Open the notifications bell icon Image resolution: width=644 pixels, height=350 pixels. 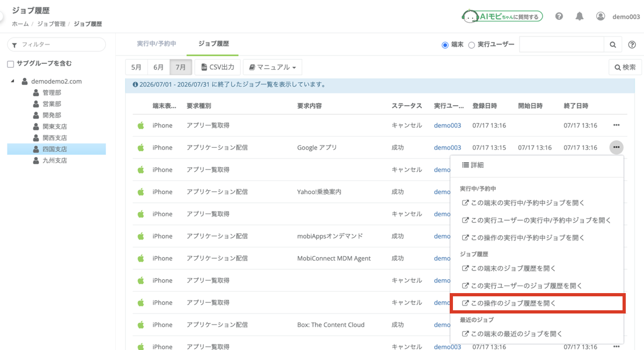click(x=580, y=16)
